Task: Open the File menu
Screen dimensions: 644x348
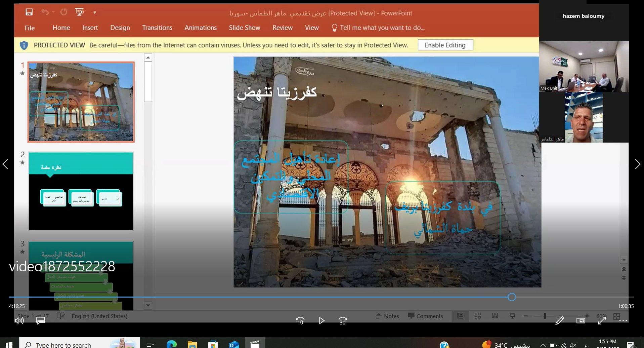Action: [30, 28]
